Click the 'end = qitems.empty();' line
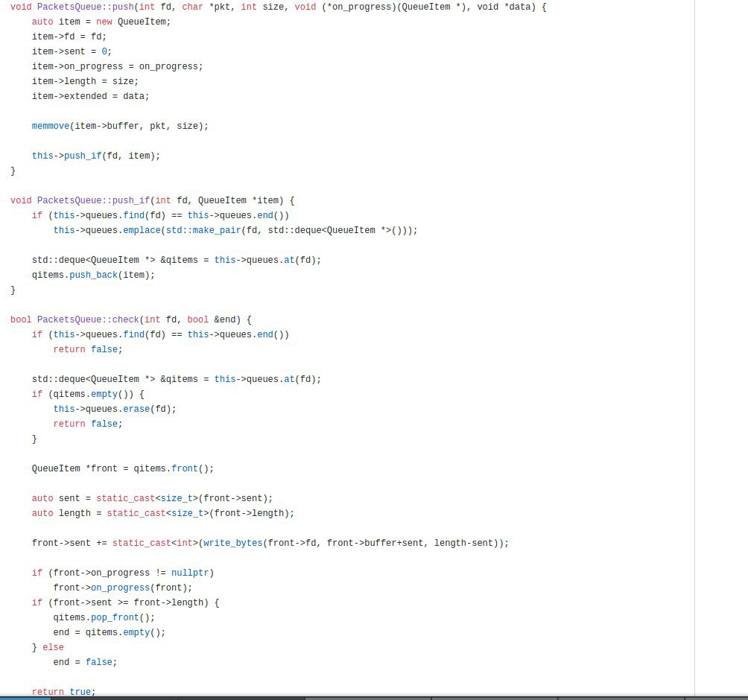This screenshot has height=700, width=748. point(110,632)
